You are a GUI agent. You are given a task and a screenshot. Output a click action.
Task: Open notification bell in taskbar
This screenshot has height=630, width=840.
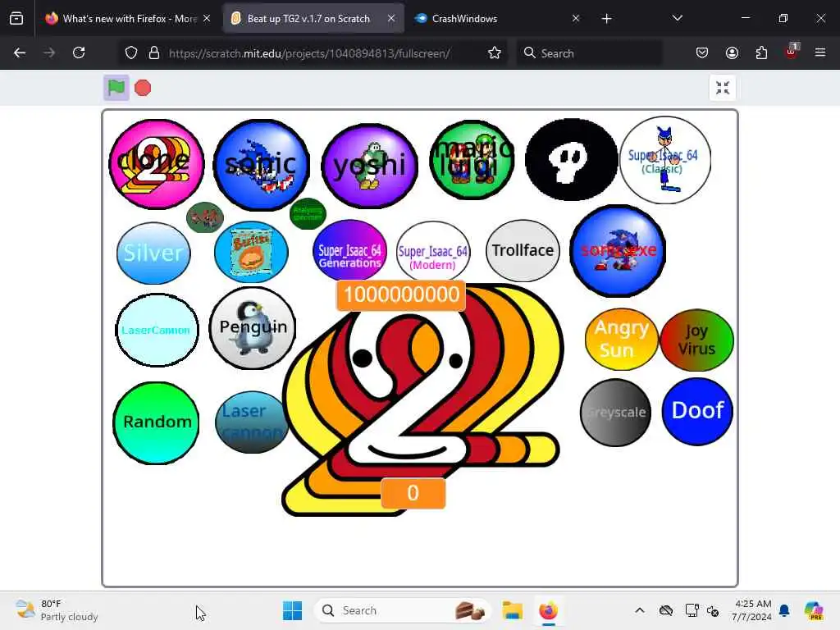(x=784, y=610)
